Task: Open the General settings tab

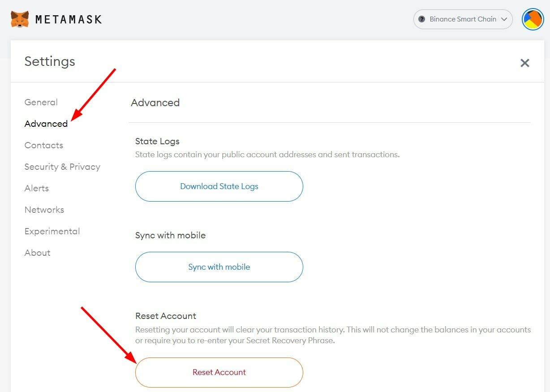Action: coord(41,102)
